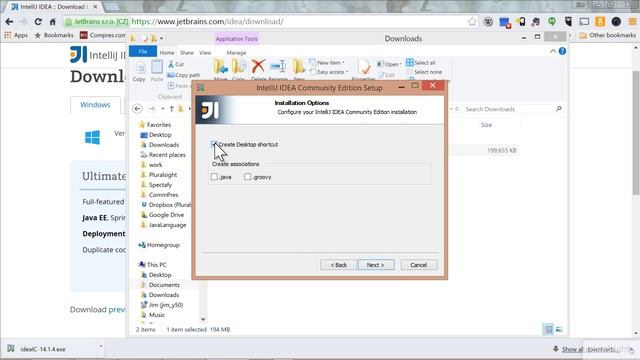Screen dimensions: 640x360
Task: Open the New item dropdown
Action: click(x=327, y=62)
